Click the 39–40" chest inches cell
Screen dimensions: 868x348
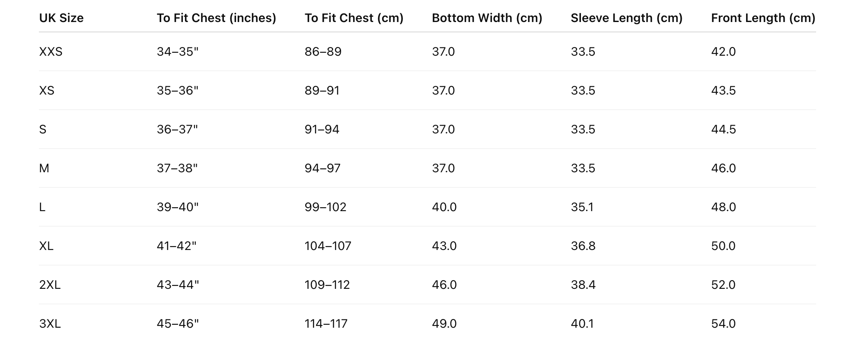[178, 207]
